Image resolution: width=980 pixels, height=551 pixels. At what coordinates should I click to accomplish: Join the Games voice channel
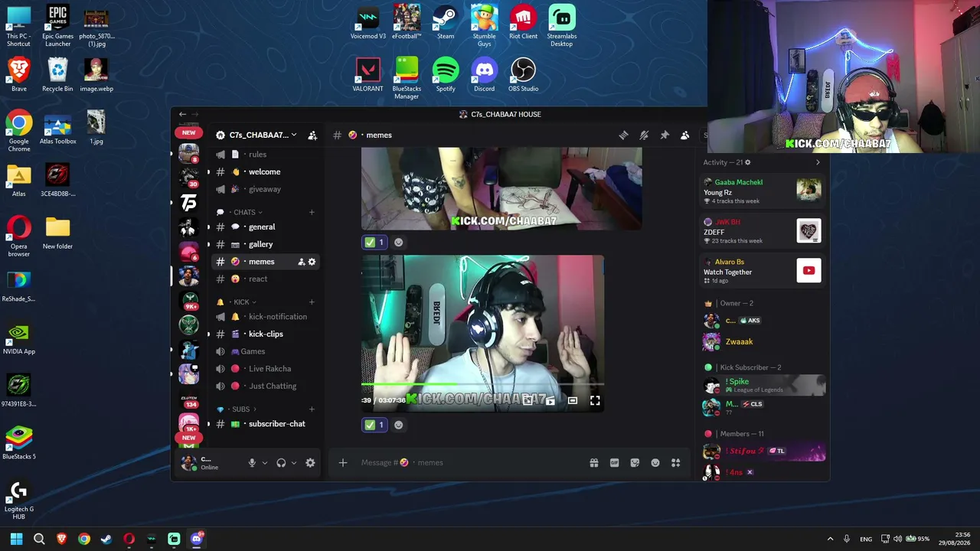click(x=265, y=352)
